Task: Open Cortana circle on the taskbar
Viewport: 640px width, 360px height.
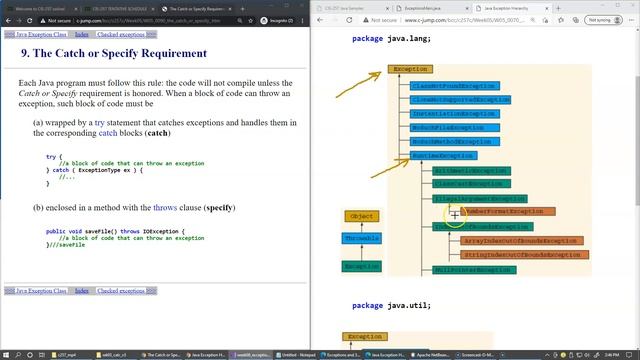Action: tap(30, 355)
